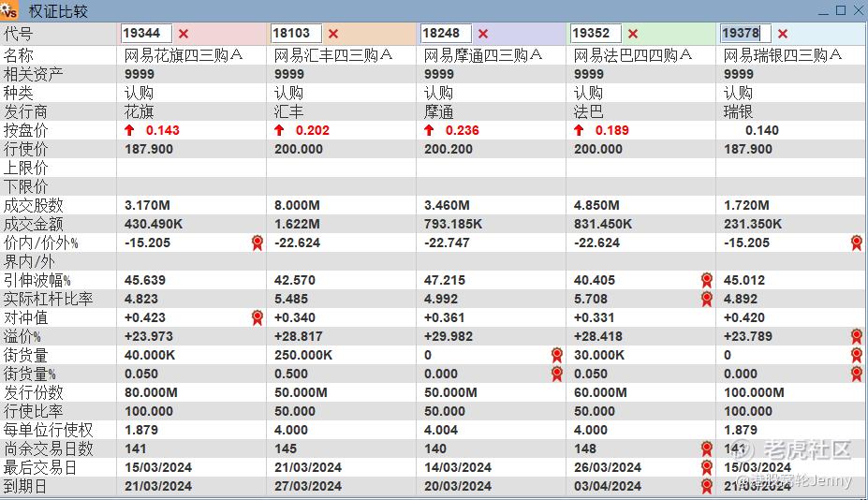868x500 pixels.
Task: Click award ribbon icon beside -15.205 in first column
Action: (x=257, y=243)
